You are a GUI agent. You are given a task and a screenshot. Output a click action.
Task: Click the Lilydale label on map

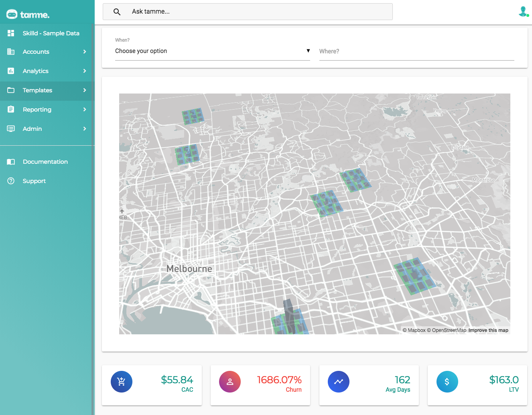point(460,147)
